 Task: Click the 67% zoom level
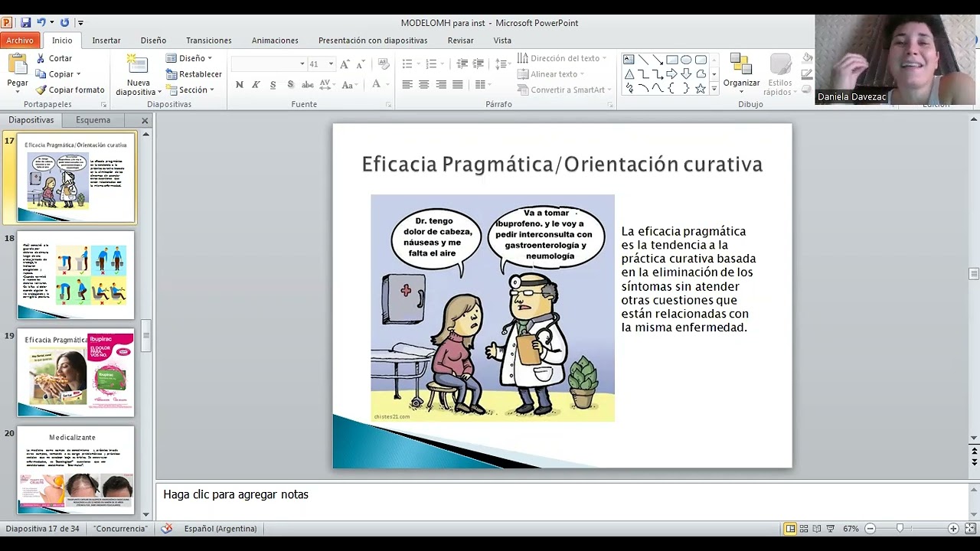[x=851, y=528]
